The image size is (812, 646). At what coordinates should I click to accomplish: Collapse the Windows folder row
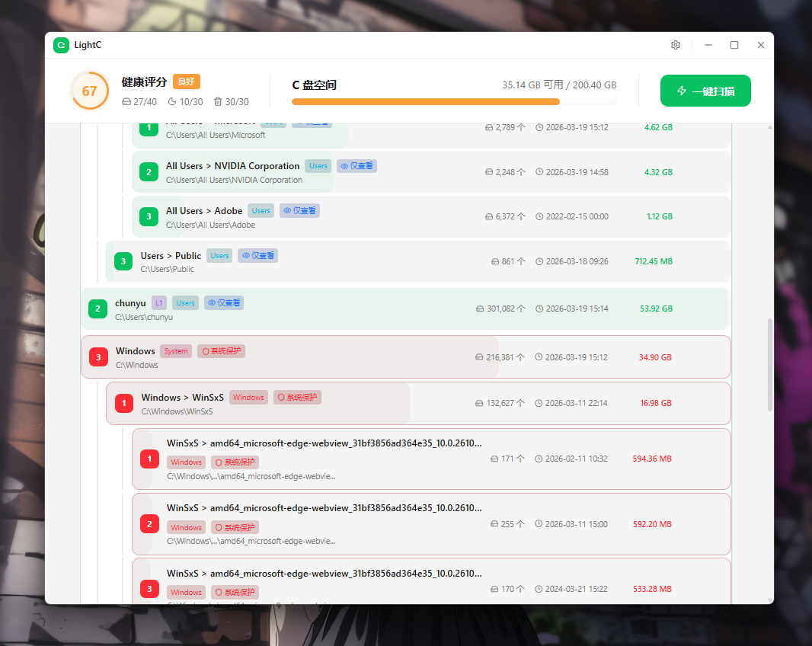pyautogui.click(x=405, y=357)
